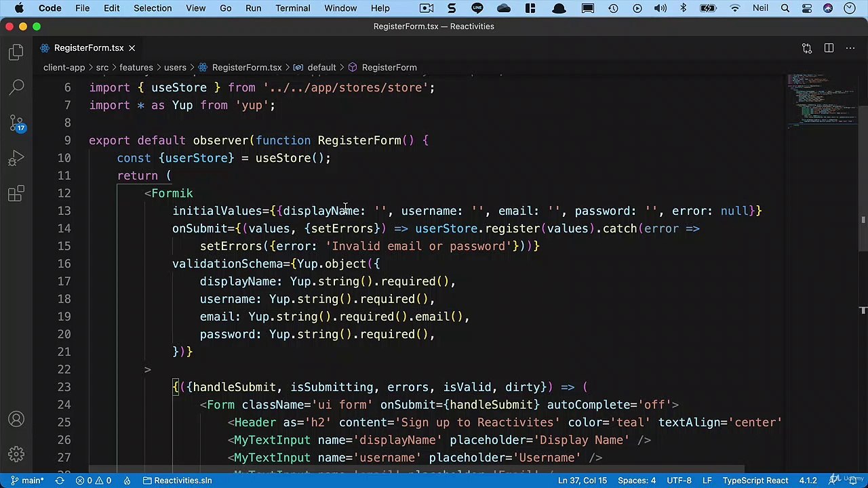The width and height of the screenshot is (868, 488).
Task: Open the View menu
Action: point(195,8)
